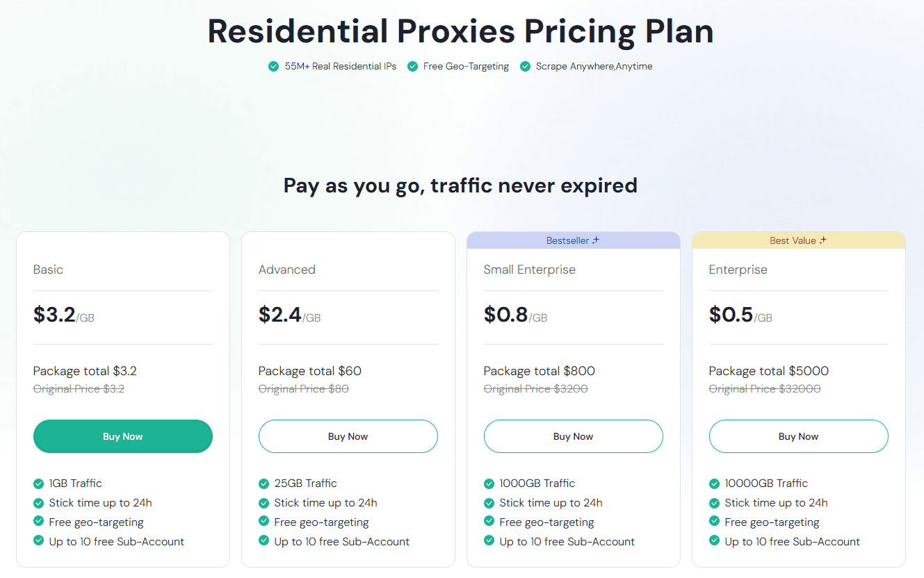
Task: Click the checkmark beside 1GB Traffic
Action: (38, 484)
